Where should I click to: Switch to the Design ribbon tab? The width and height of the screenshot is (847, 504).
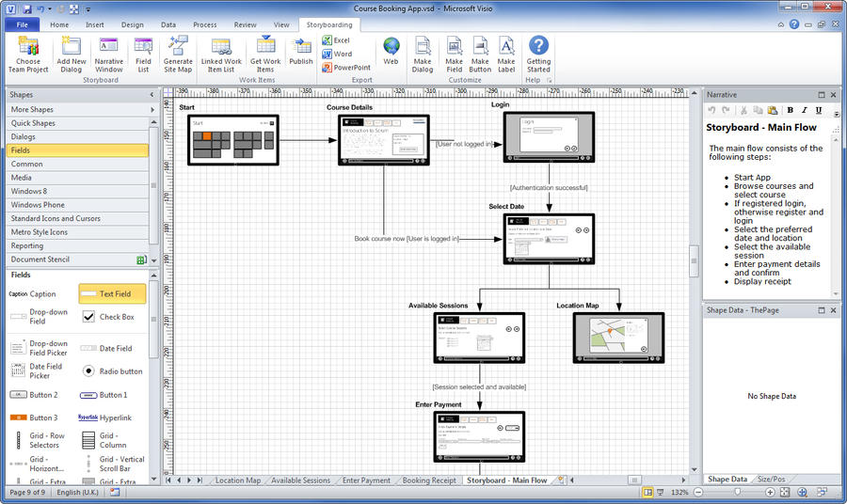133,24
